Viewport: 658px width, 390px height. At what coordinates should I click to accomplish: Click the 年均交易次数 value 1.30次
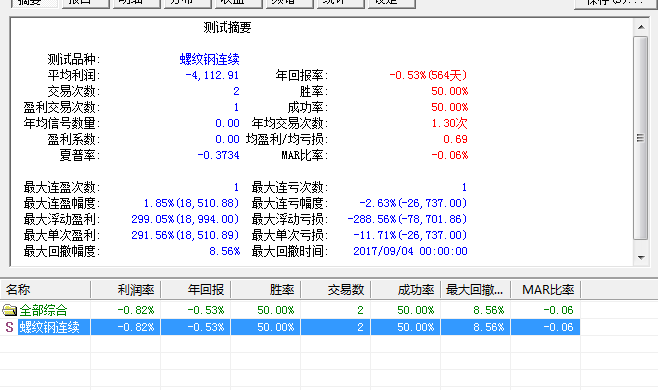(449, 123)
